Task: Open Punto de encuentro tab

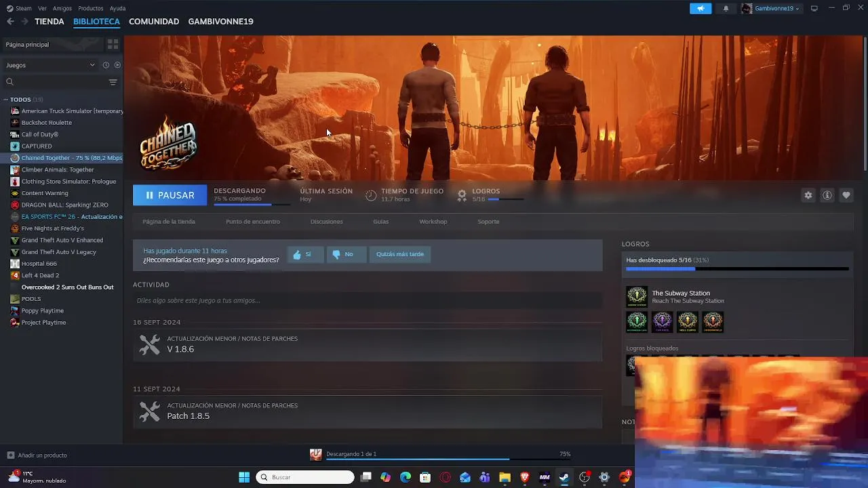Action: pyautogui.click(x=253, y=222)
